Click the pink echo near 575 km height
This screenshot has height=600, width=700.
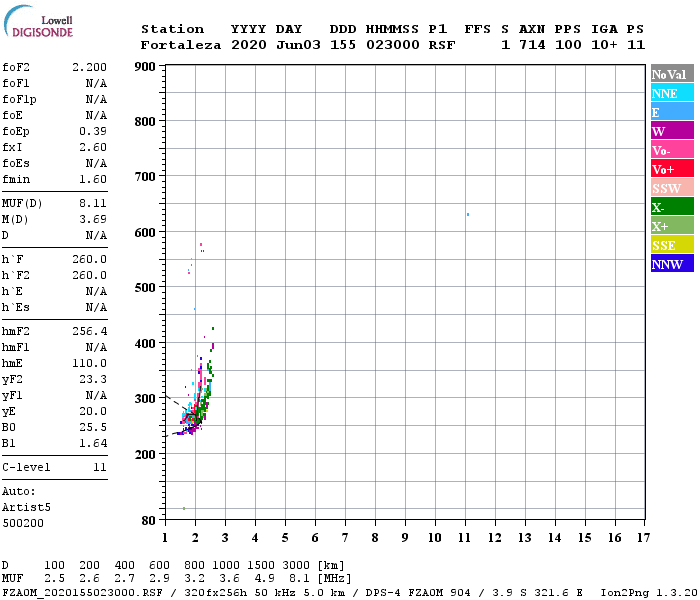pyautogui.click(x=201, y=245)
